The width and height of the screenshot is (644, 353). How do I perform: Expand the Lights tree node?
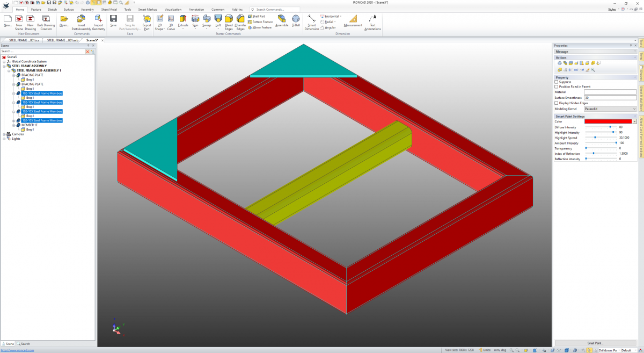4,139
